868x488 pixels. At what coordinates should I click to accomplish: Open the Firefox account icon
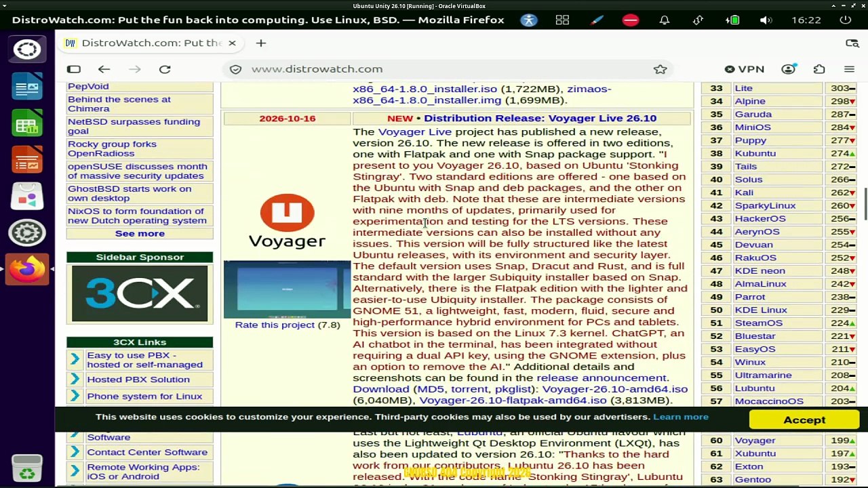(x=788, y=69)
